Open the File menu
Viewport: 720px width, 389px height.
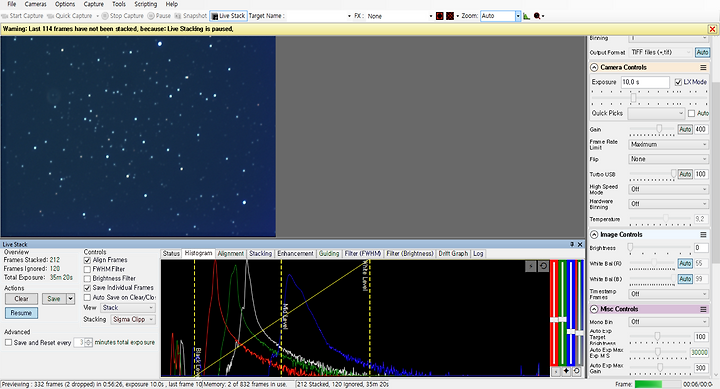tap(12, 4)
